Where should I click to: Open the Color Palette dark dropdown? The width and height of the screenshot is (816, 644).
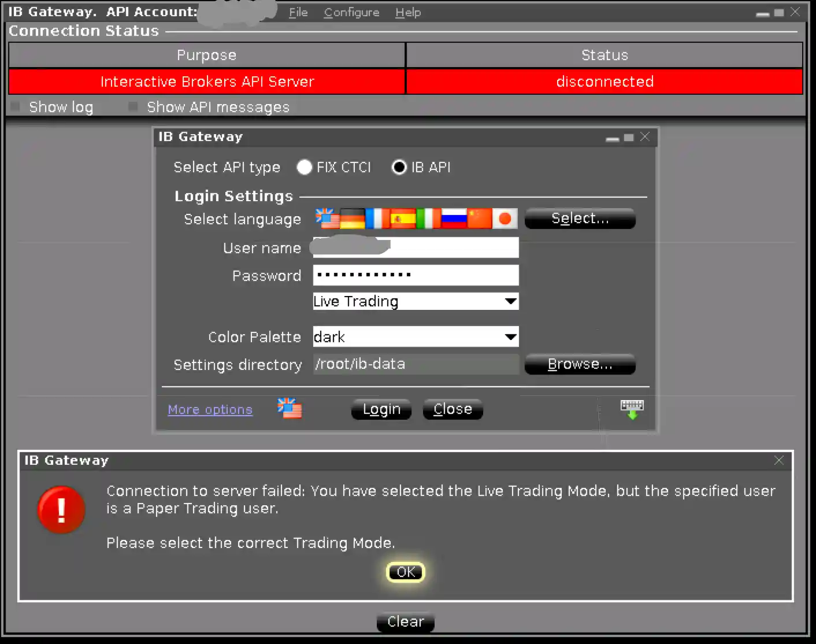coord(416,336)
